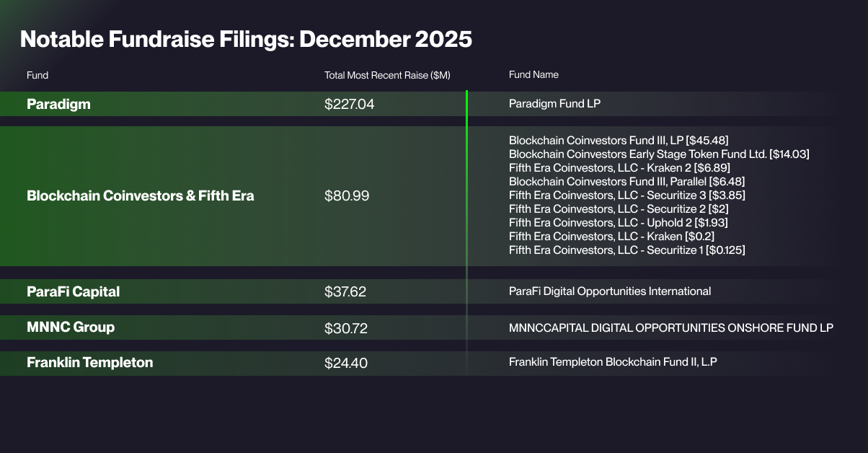Select 'Blockchain Coinvestors & Fifth Era' label
Viewport: 868px width, 453px height.
(141, 195)
